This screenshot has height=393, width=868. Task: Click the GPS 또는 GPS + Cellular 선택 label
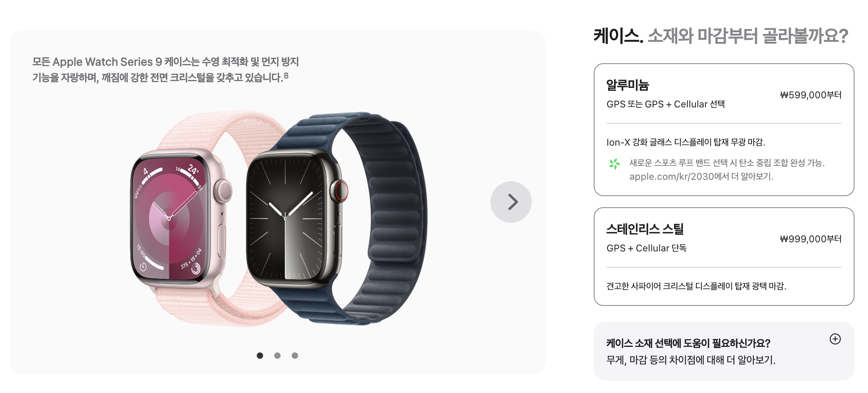tap(665, 104)
